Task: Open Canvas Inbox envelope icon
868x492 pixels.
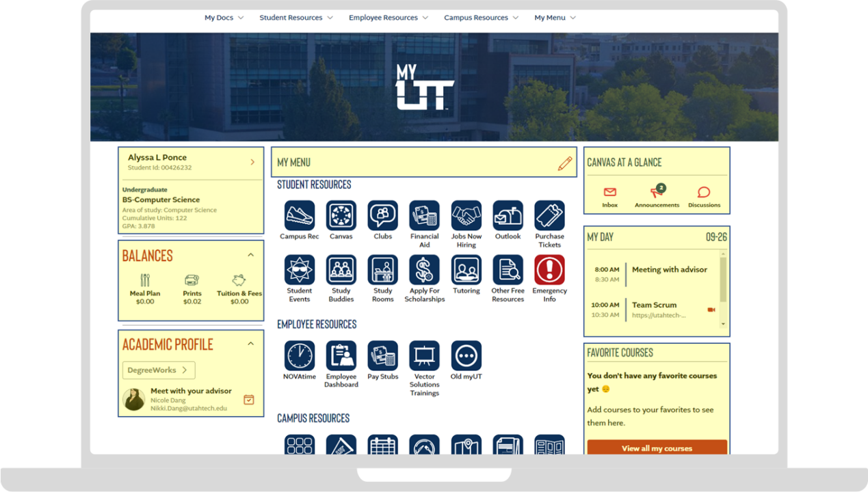Action: click(x=609, y=193)
